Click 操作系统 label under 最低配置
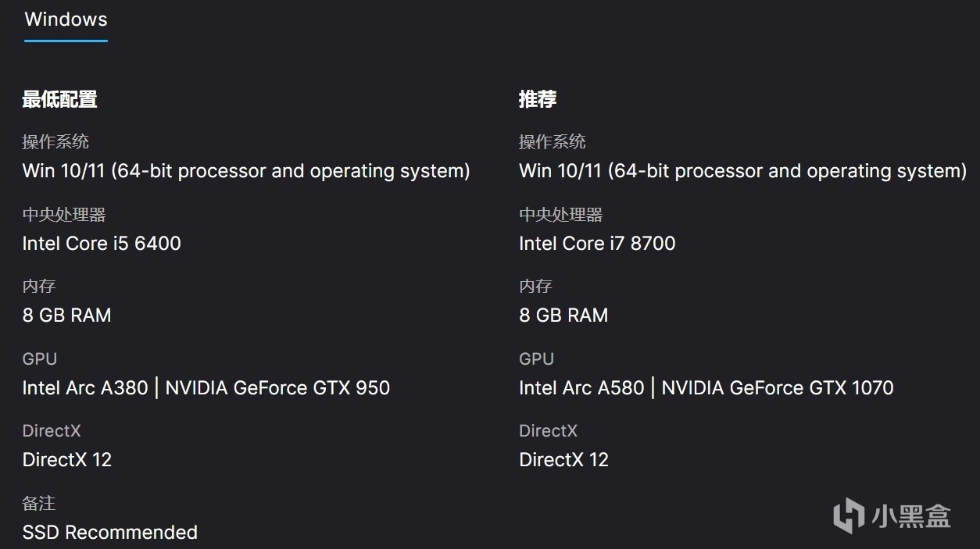This screenshot has height=549, width=980. (55, 141)
